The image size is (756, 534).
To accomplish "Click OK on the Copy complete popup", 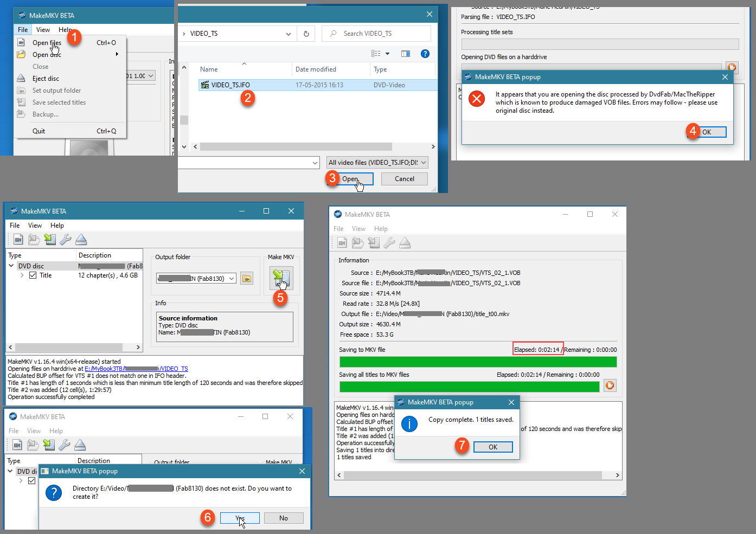I will (493, 447).
